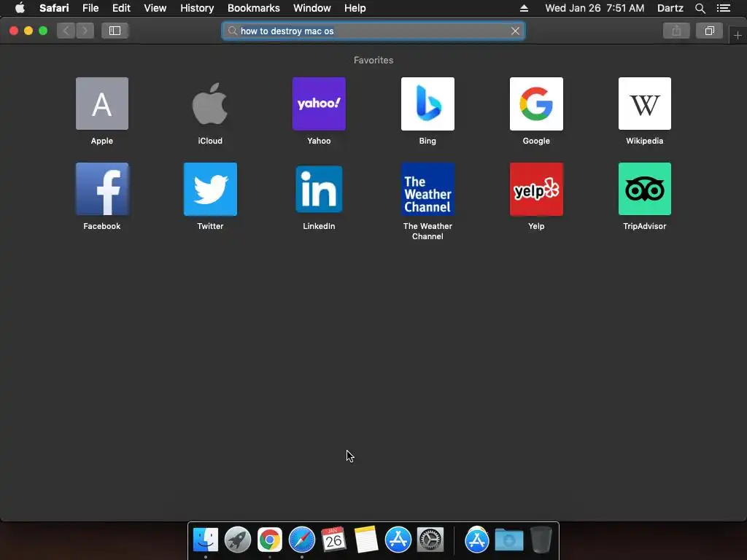Open the View menu

point(155,8)
